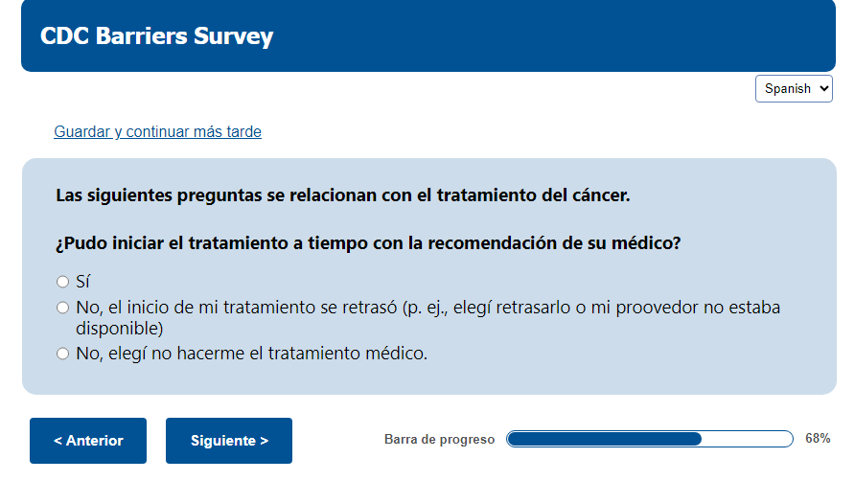The image size is (855, 504).
Task: Click the heading "Las siguientes preguntas se relacionan"
Action: tap(343, 195)
